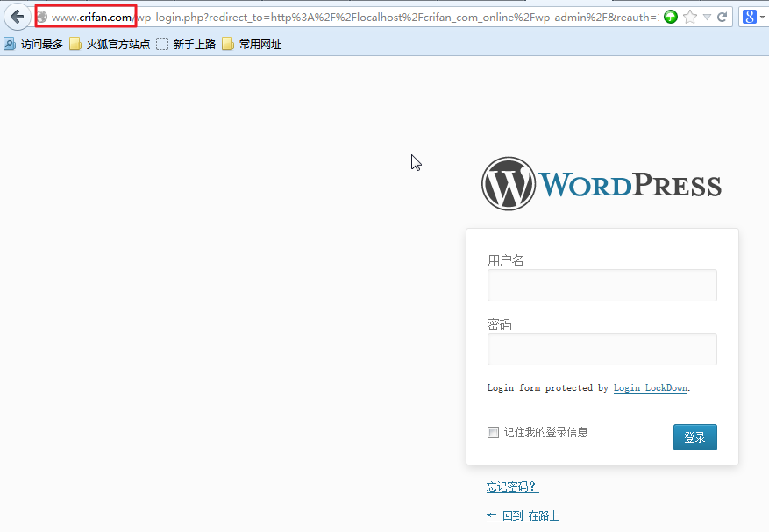The height and width of the screenshot is (532, 769).
Task: Open the 常用网址 bookmark folder
Action: (252, 44)
